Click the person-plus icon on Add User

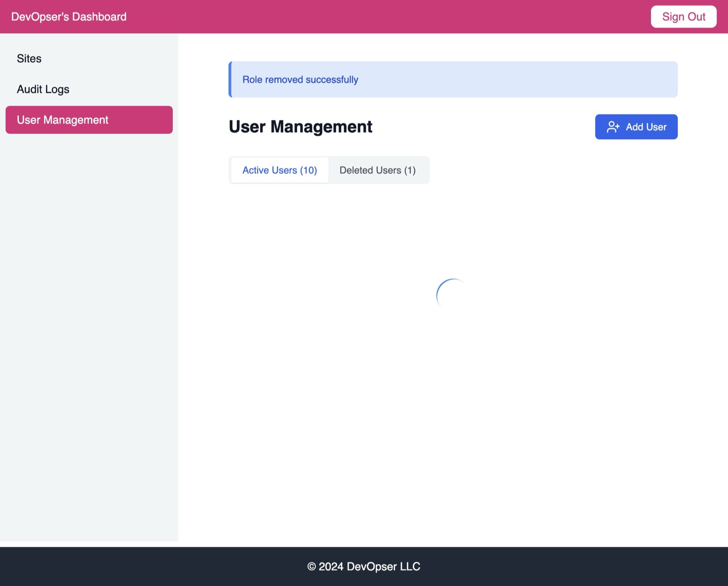pyautogui.click(x=613, y=127)
